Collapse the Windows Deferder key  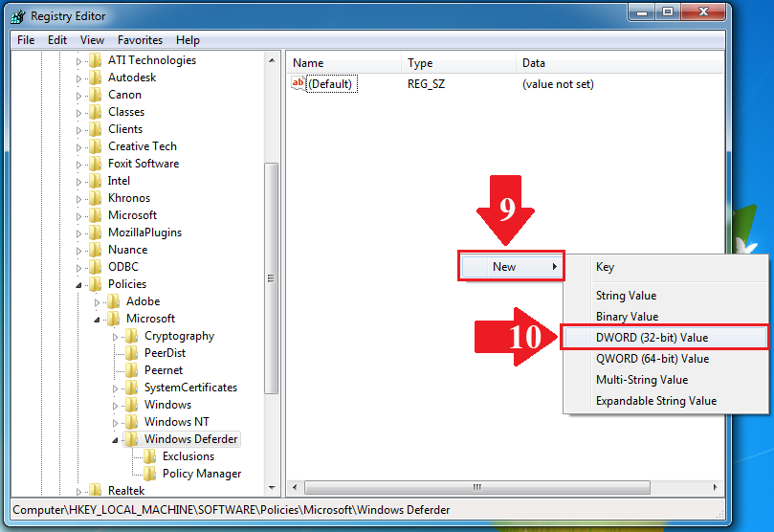[x=115, y=440]
